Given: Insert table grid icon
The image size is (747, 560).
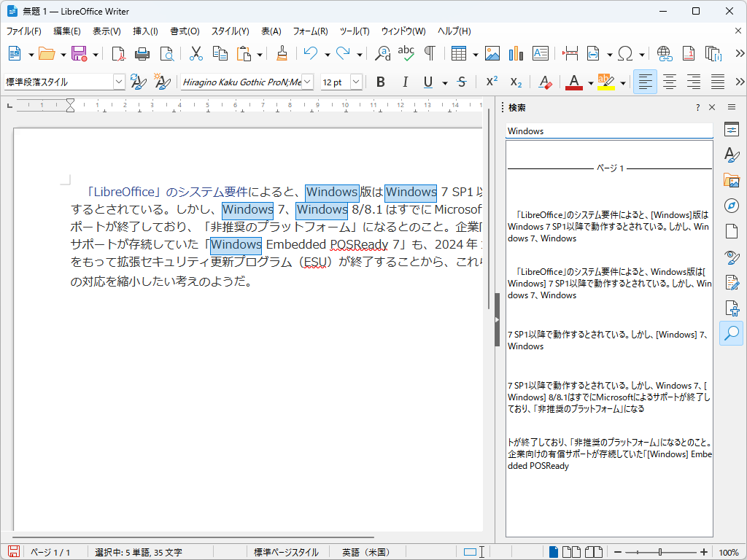Looking at the screenshot, I should pyautogui.click(x=459, y=53).
